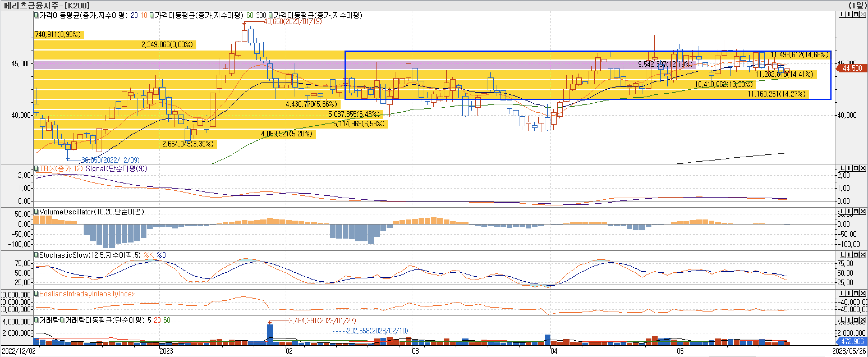This screenshot has width=868, height=357.
Task: Click the vertical bar icon in the TRIX panel
Action: point(849,168)
